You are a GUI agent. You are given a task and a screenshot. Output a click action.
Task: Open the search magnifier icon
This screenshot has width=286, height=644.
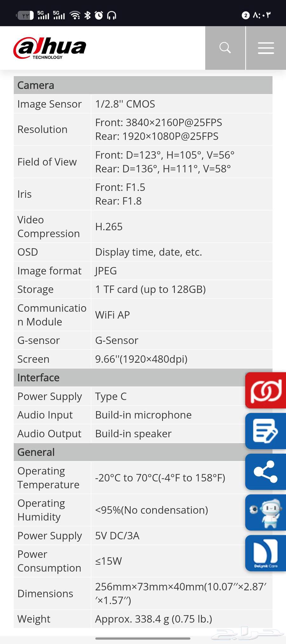pos(225,48)
